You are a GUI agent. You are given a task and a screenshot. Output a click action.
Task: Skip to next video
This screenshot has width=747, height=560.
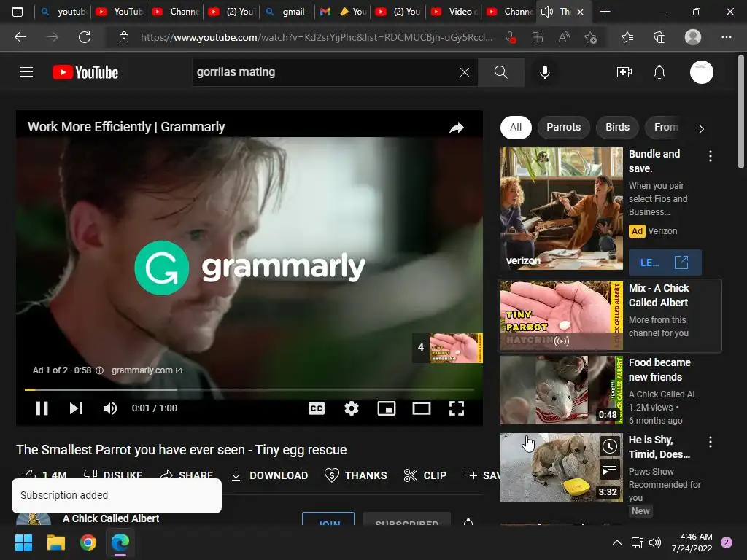pyautogui.click(x=76, y=408)
